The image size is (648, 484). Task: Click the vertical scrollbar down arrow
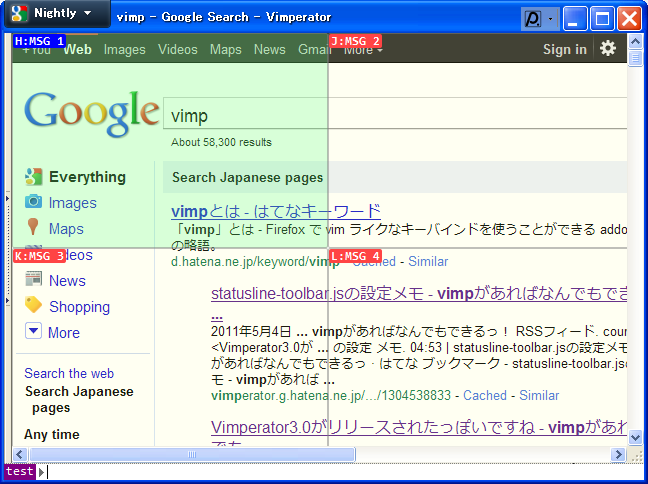click(635, 437)
